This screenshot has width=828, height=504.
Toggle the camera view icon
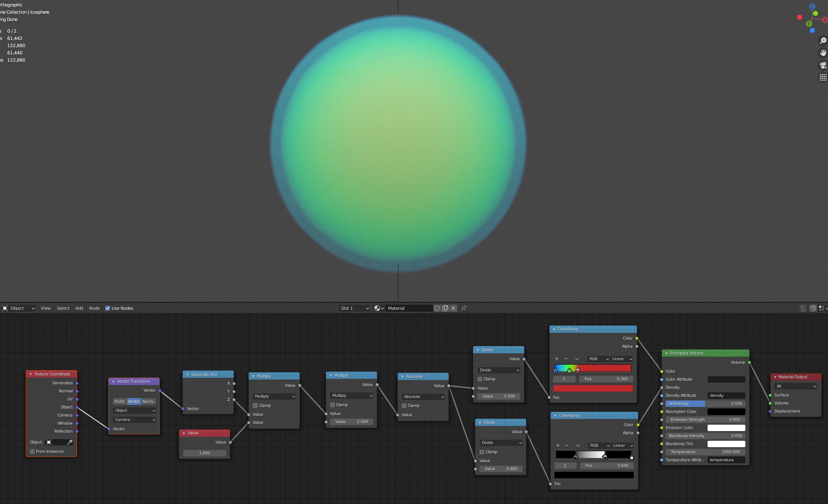823,65
